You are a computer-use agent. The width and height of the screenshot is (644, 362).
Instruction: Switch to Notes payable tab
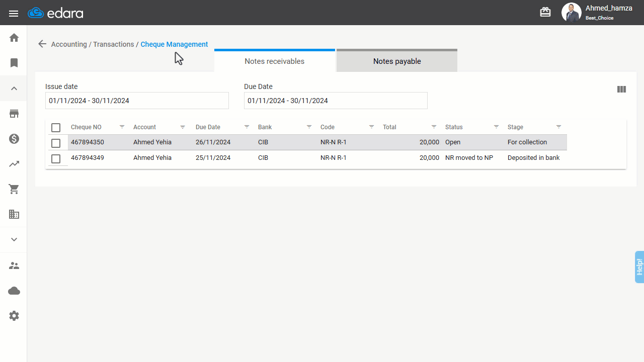[397, 61]
